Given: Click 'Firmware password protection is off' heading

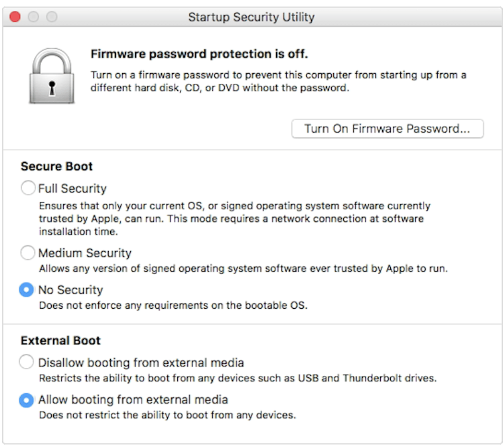Looking at the screenshot, I should click(199, 54).
